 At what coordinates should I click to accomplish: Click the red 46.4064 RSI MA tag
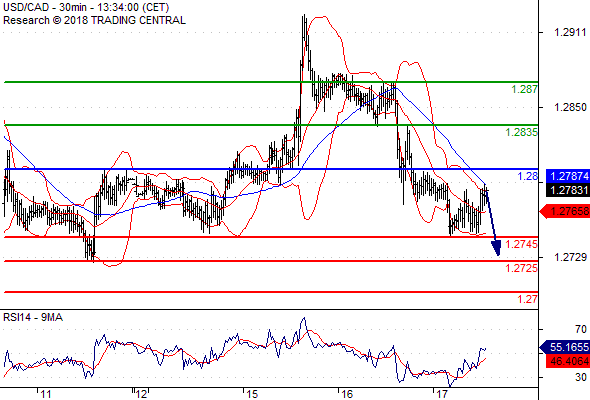point(568,361)
